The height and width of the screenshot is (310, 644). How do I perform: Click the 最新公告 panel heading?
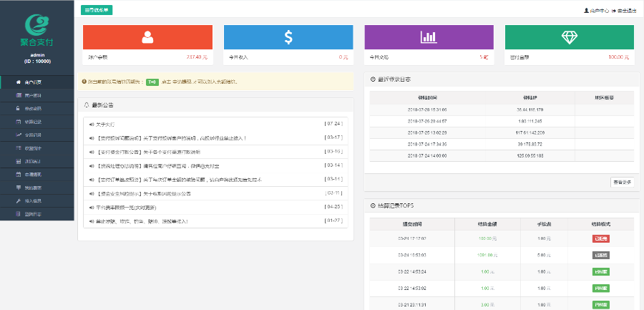103,105
